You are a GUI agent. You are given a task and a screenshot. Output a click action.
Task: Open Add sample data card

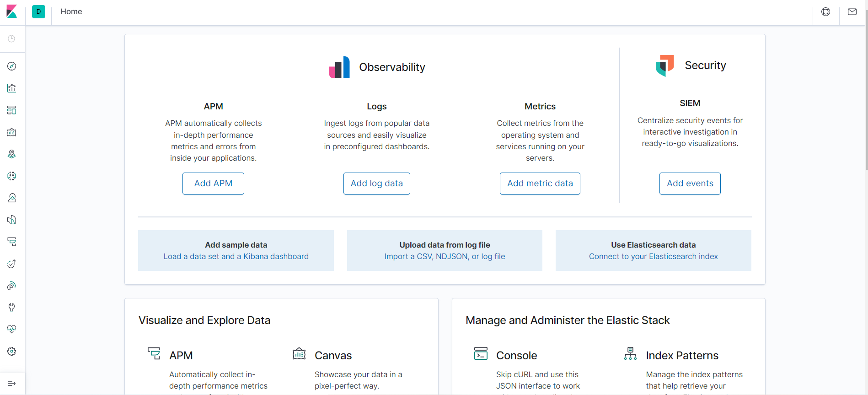236,250
